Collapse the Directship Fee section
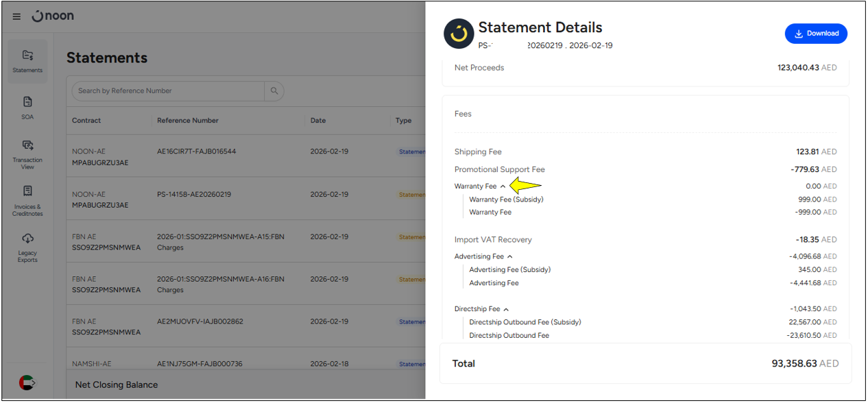The width and height of the screenshot is (868, 403). click(506, 310)
